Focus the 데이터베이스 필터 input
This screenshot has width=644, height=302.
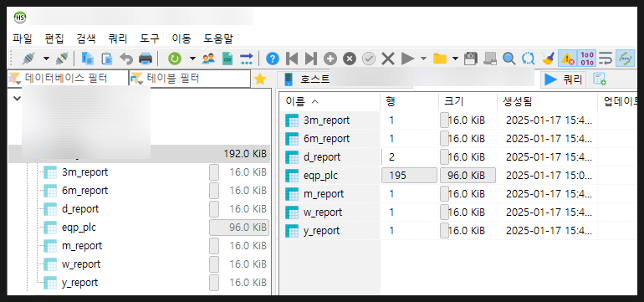(68, 79)
